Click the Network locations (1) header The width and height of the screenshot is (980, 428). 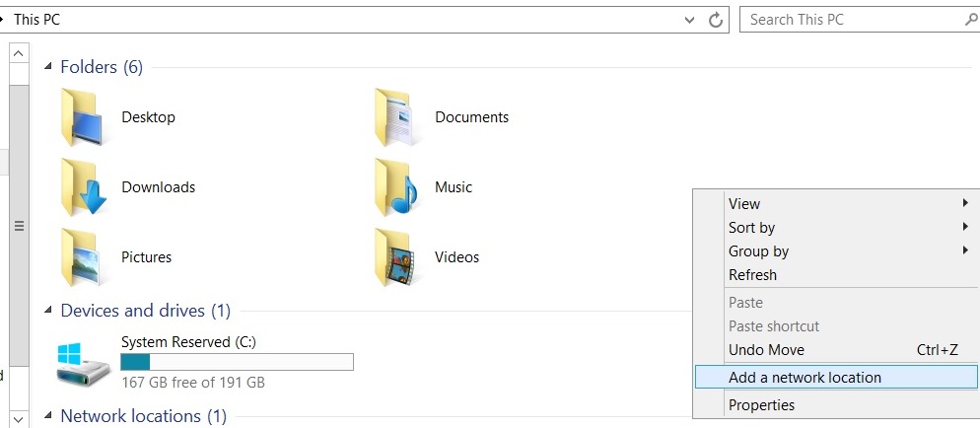pos(144,416)
